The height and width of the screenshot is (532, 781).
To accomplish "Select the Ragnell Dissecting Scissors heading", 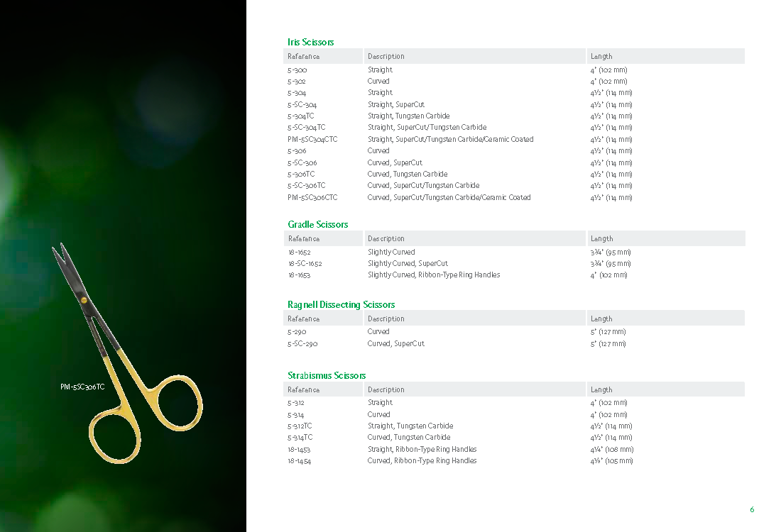I will click(x=341, y=304).
